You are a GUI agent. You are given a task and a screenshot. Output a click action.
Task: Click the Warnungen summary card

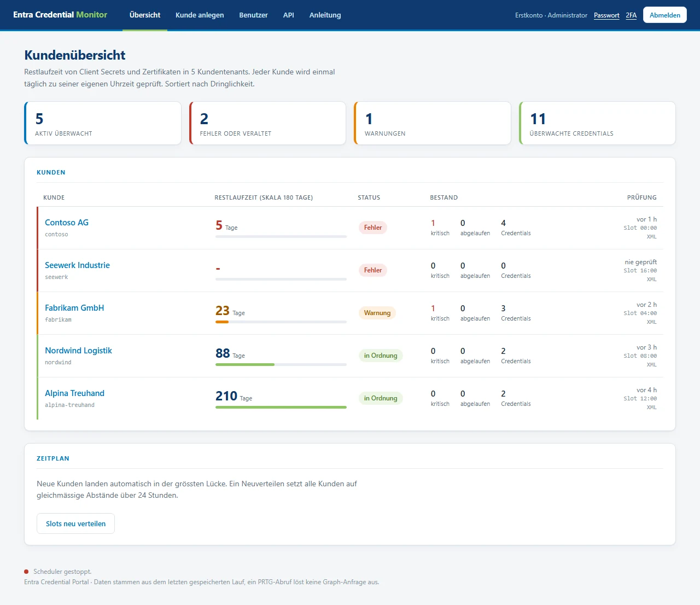coord(433,123)
